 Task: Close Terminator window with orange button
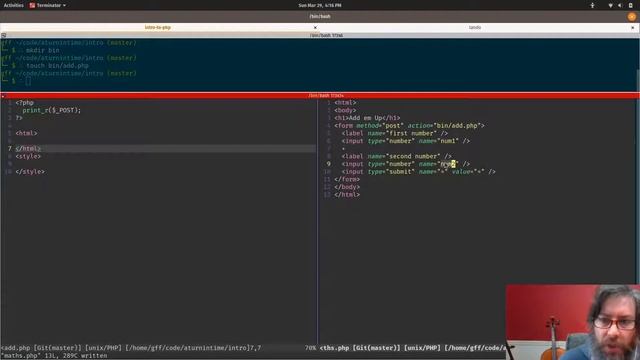point(632,17)
